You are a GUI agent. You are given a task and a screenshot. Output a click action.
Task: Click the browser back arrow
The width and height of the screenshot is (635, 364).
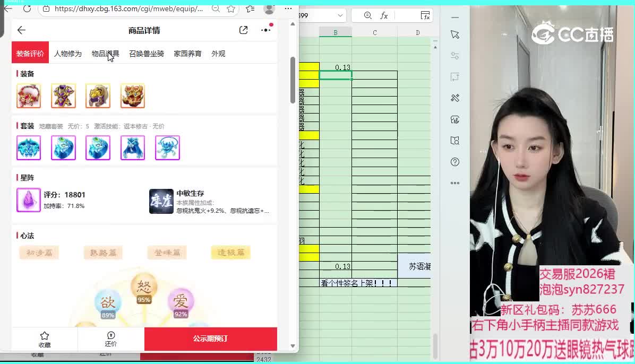[x=8, y=8]
